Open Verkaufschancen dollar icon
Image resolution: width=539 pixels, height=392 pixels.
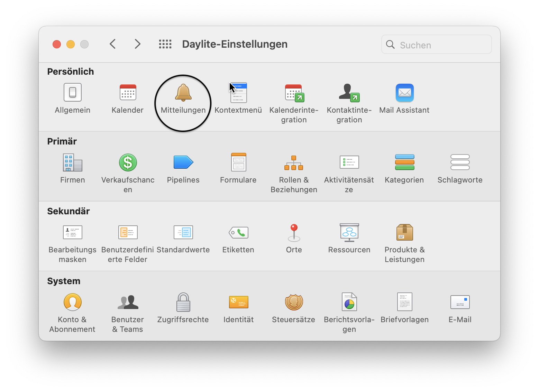128,162
